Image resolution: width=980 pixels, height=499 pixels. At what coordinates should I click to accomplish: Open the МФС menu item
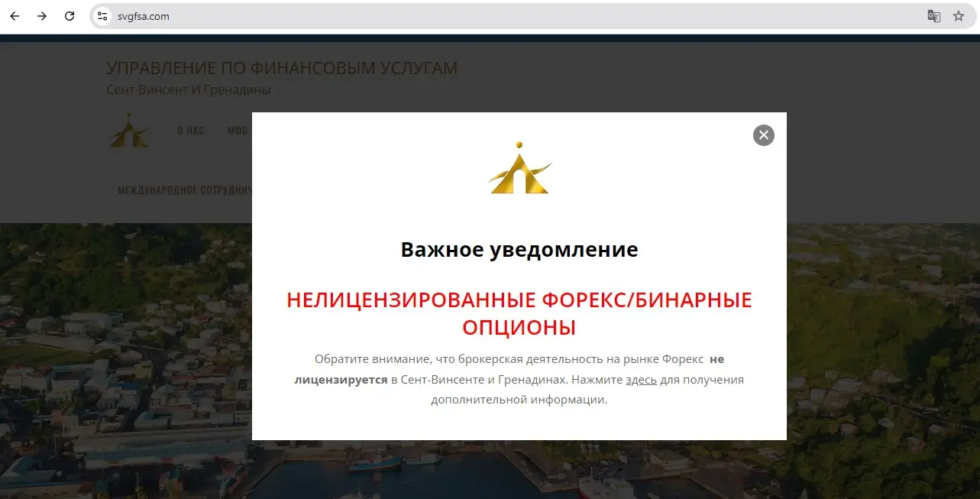tap(238, 130)
